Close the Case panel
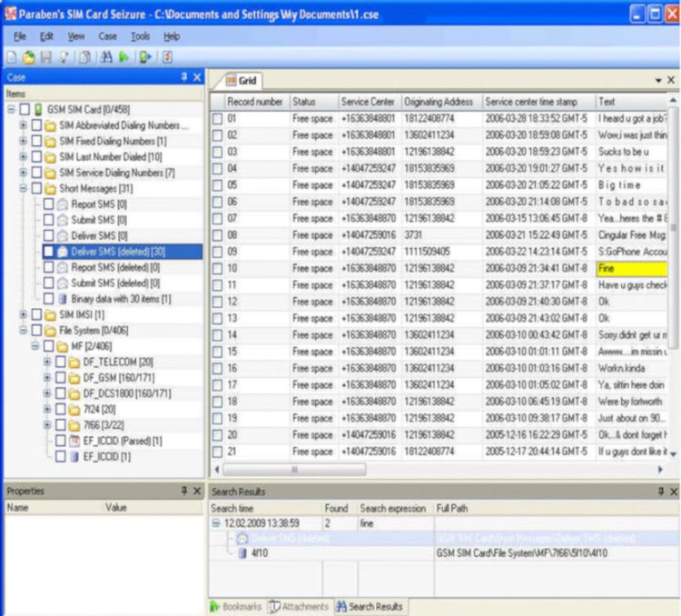The image size is (681, 616). pos(197,77)
